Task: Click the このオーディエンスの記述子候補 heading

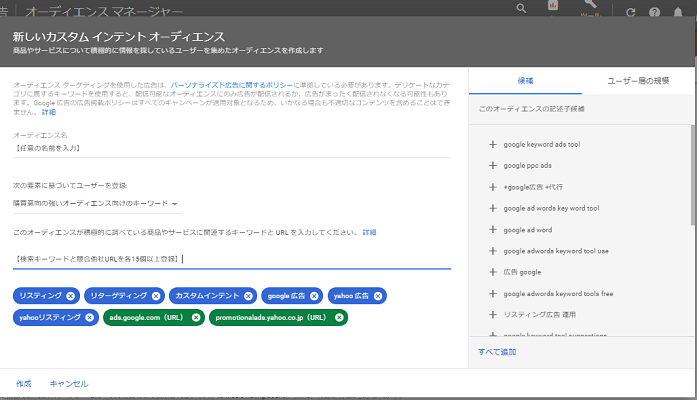Action: tap(532, 109)
